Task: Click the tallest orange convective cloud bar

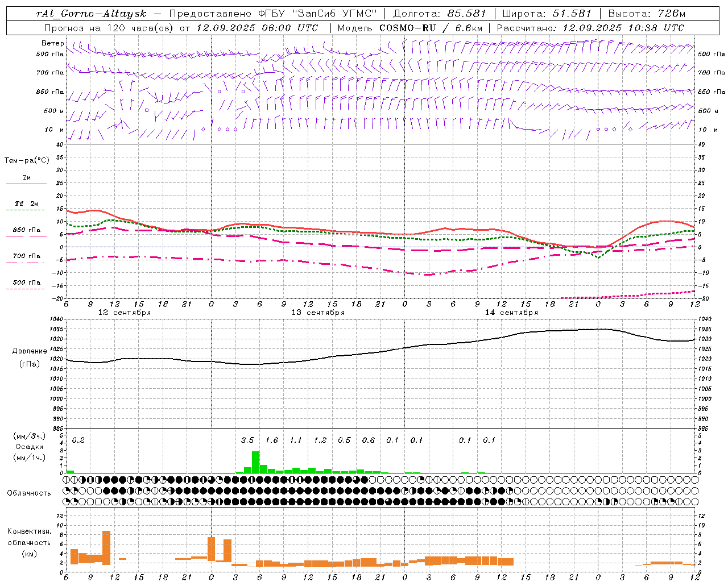Action: [106, 547]
